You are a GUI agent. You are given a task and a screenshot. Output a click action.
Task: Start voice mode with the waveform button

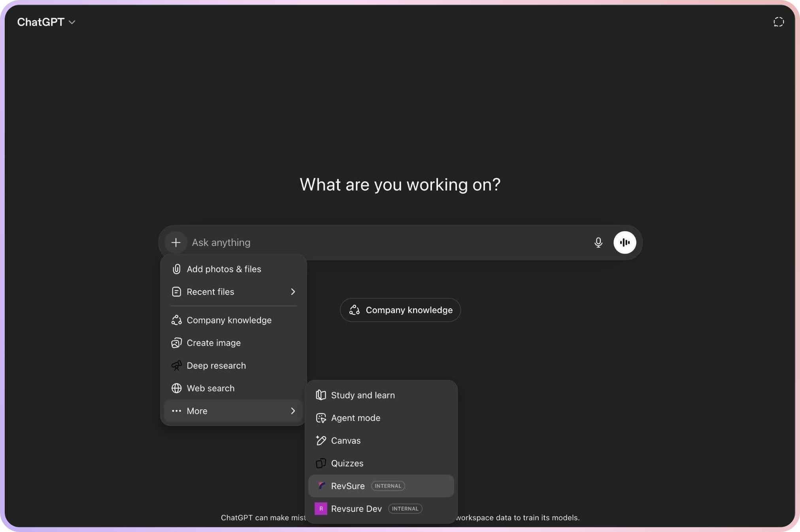[625, 242]
